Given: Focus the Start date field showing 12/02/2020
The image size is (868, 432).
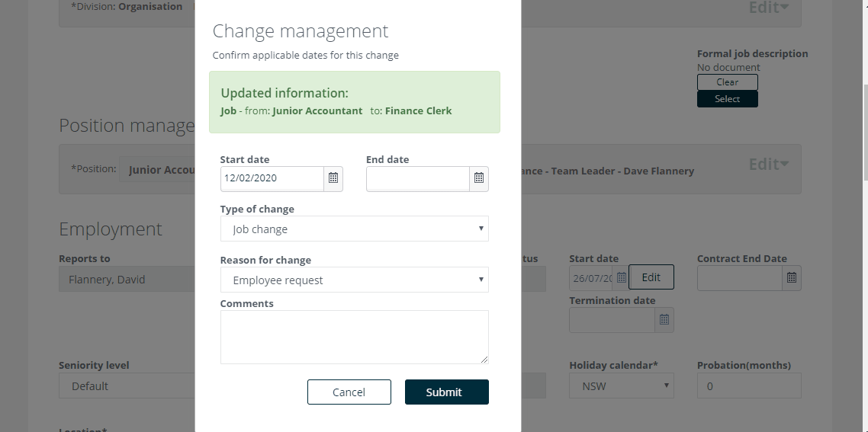Looking at the screenshot, I should (272, 178).
